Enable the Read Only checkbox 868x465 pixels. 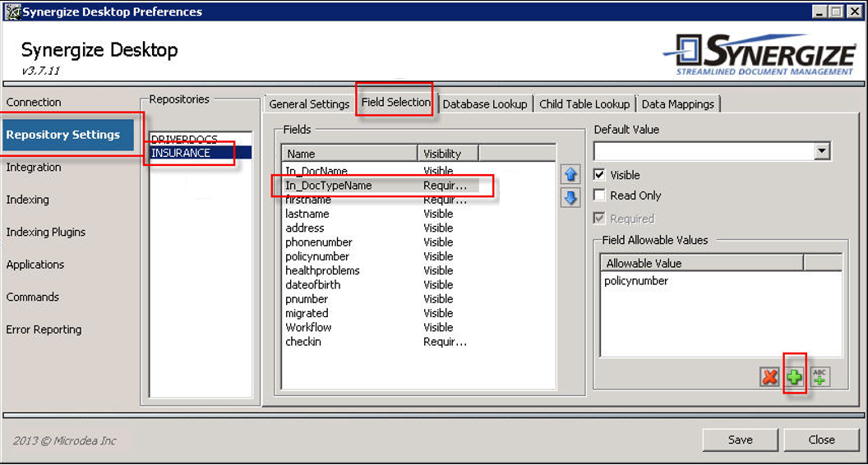(599, 195)
